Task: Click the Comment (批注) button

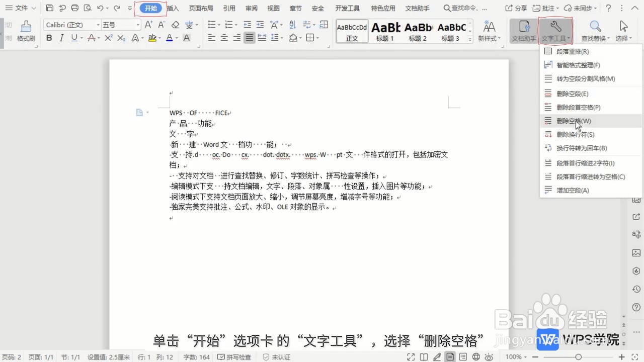Action: pyautogui.click(x=545, y=8)
